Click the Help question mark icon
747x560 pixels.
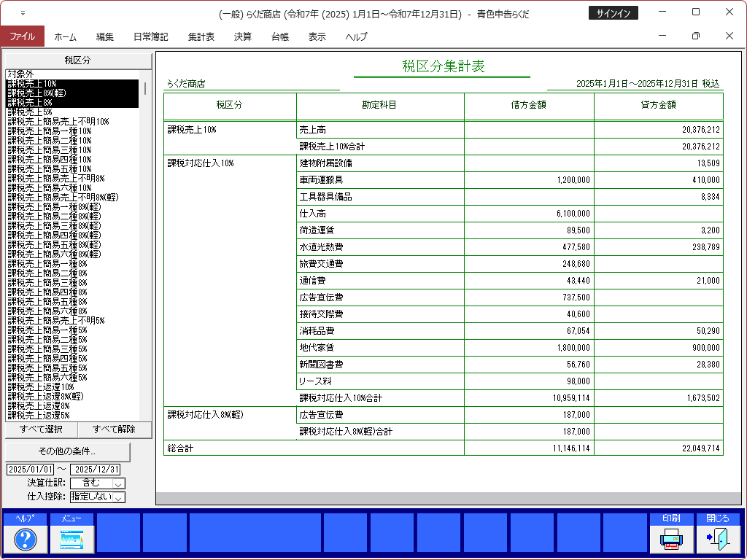click(26, 539)
